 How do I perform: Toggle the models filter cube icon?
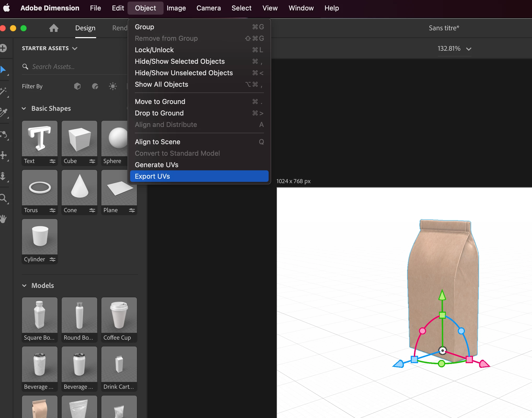[x=77, y=86]
